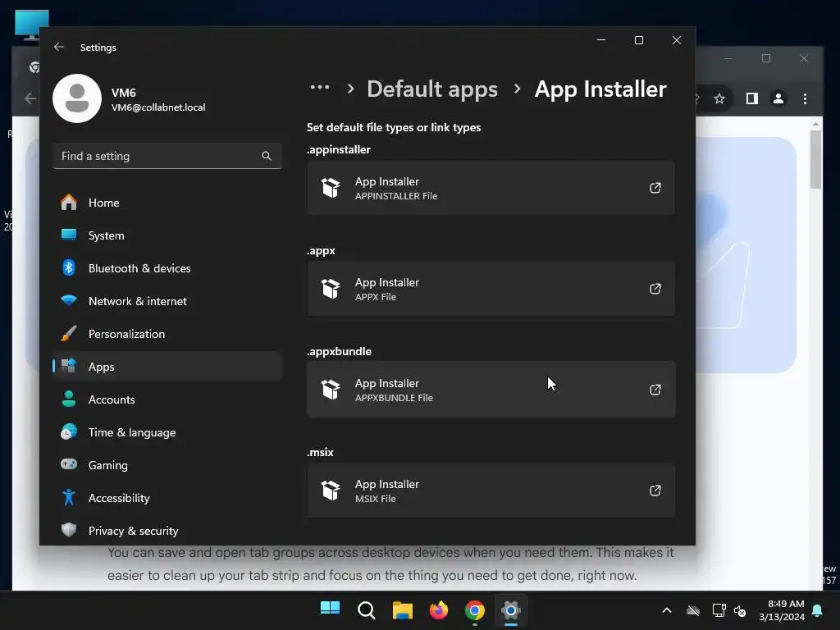Click the App Installer box icon for .msix
This screenshot has height=630, width=840.
[331, 491]
